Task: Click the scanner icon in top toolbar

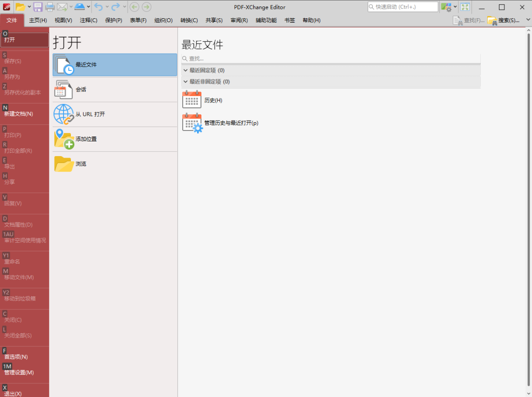Action: coord(80,7)
